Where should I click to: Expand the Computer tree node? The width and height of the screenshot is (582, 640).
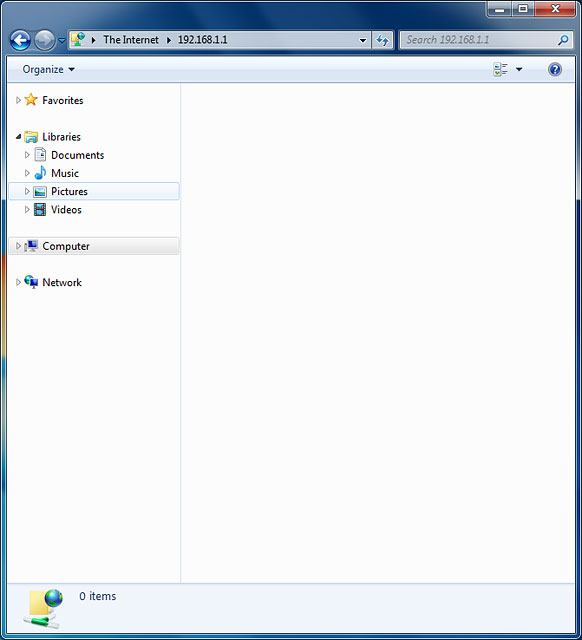tap(18, 246)
